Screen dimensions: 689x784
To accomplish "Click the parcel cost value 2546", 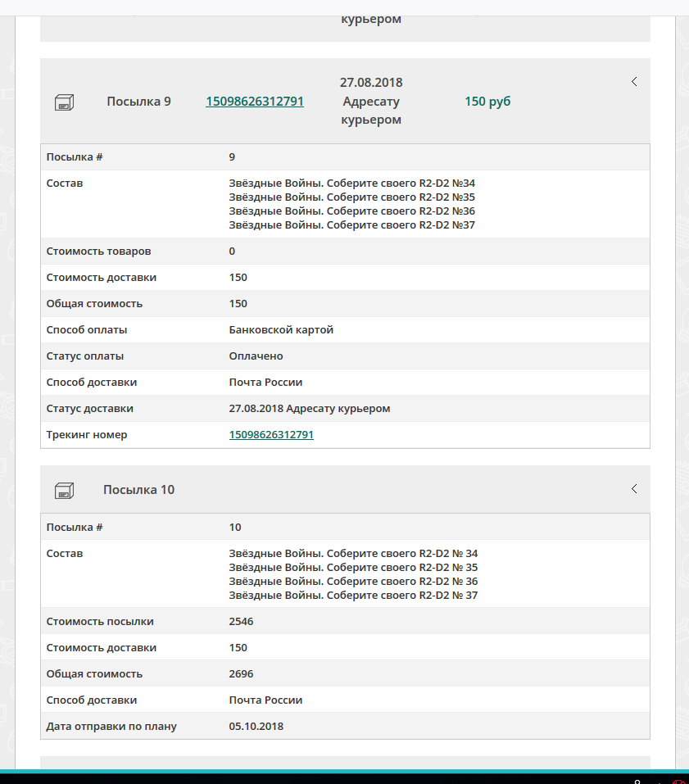I will click(241, 622).
